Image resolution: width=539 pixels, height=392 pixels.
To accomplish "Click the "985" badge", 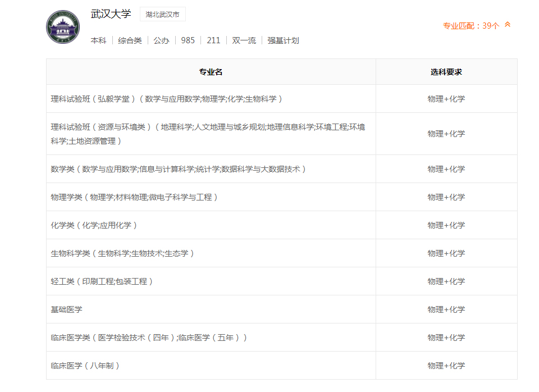I will click(x=188, y=40).
